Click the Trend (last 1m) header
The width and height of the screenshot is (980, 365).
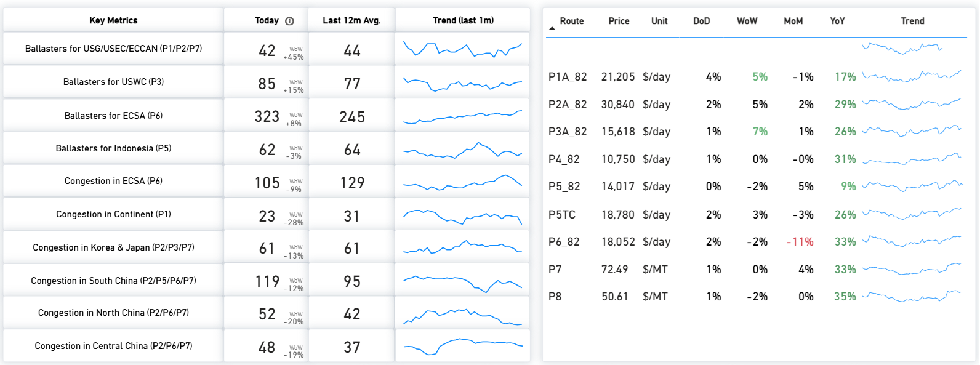463,20
